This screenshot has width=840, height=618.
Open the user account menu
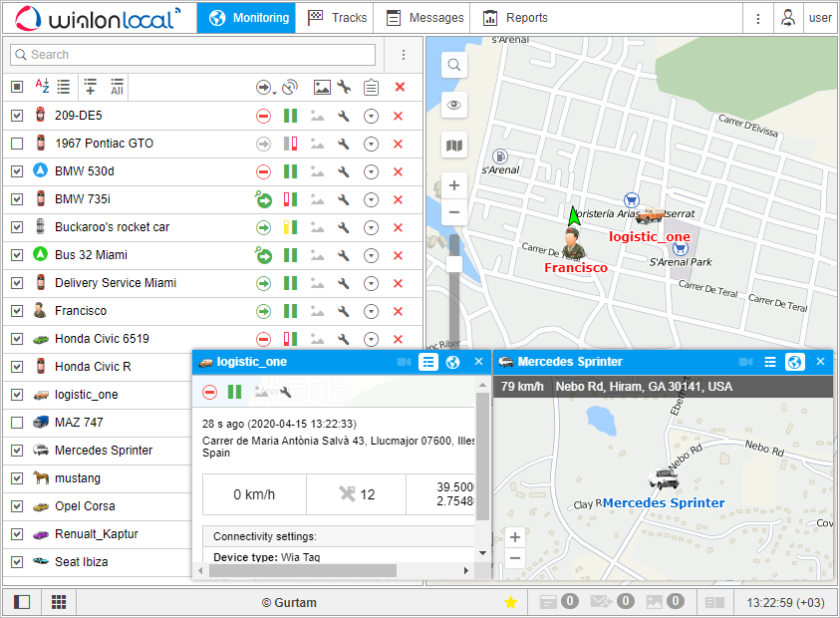click(820, 18)
